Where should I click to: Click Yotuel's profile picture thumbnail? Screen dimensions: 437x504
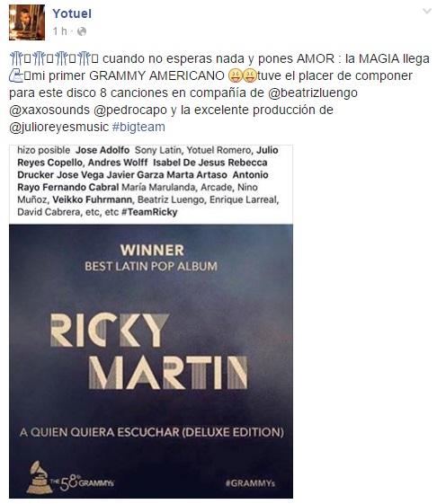[x=27, y=22]
